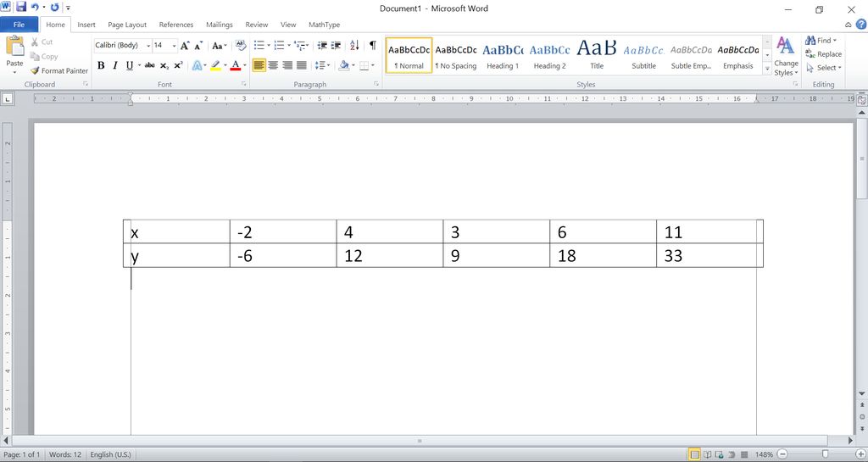Open Replace dialog
Image resolution: width=868 pixels, height=462 pixels.
823,54
